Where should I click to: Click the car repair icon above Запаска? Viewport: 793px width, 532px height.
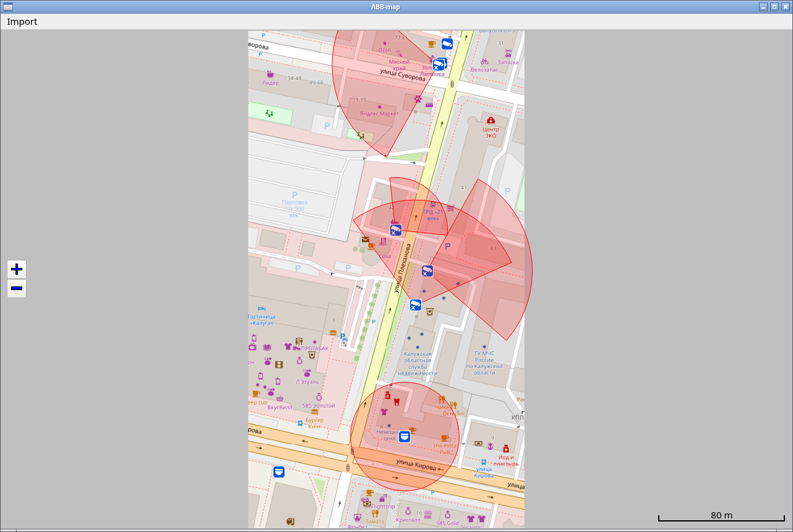tap(508, 53)
